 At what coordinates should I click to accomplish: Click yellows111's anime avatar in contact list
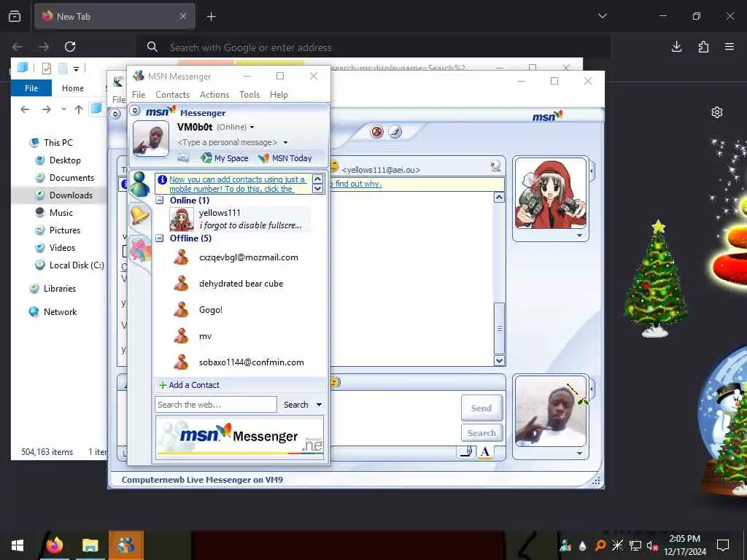[x=181, y=219]
